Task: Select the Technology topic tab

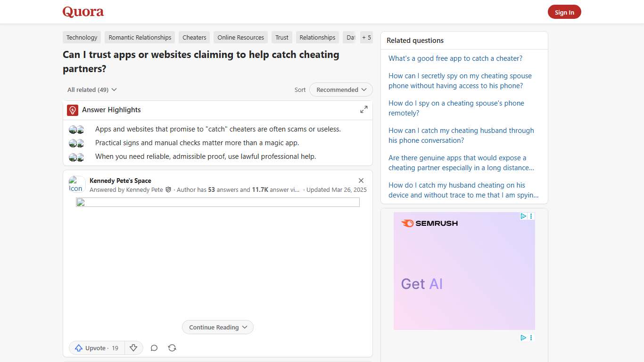Action: (x=82, y=37)
